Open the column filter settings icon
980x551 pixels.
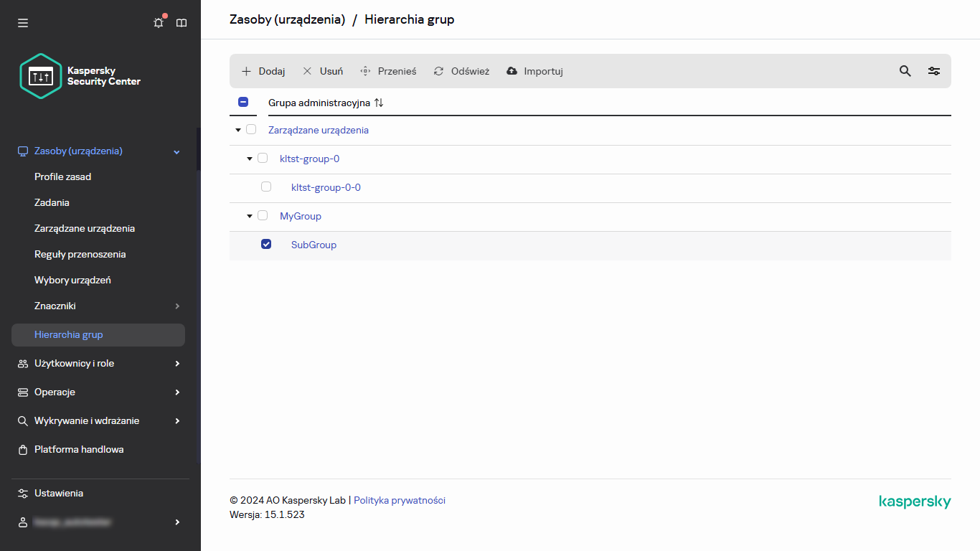(933, 70)
